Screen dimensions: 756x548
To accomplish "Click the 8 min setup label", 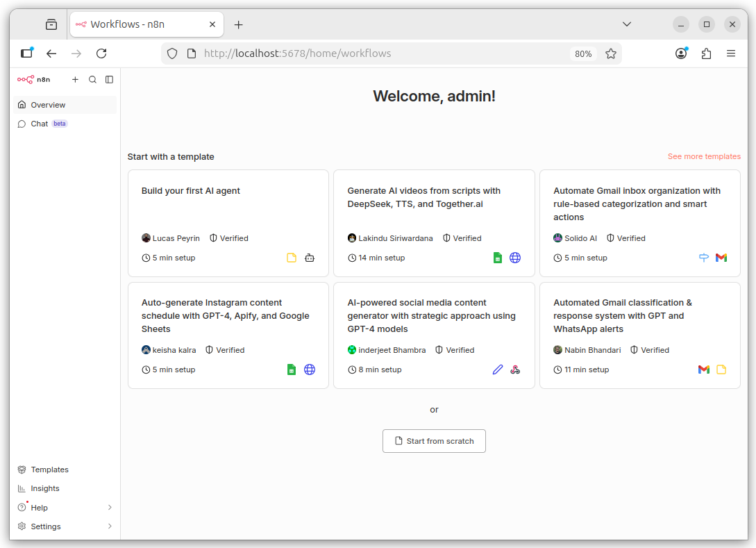I will click(380, 370).
